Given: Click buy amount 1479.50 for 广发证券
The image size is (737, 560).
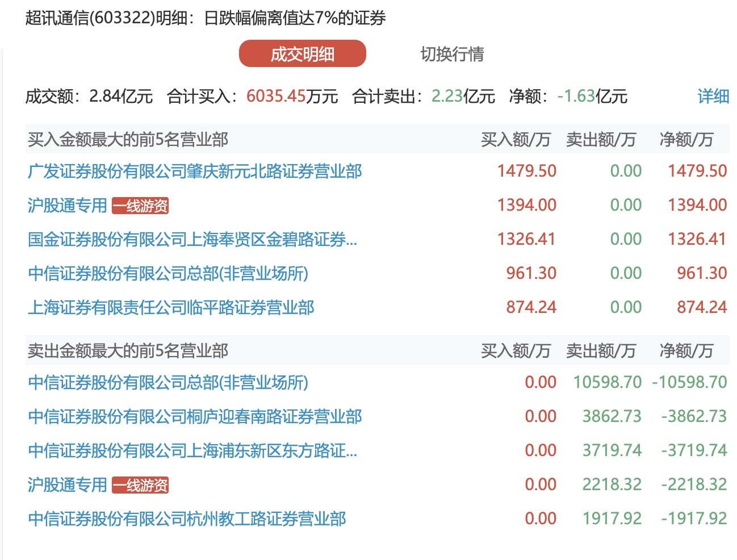Looking at the screenshot, I should click(527, 171).
